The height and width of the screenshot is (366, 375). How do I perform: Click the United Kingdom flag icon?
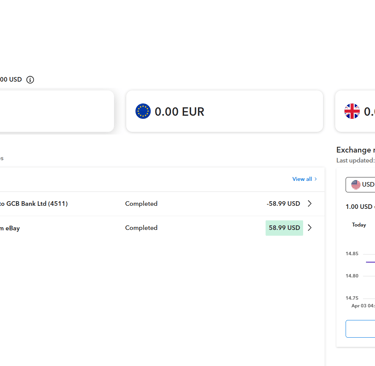coord(352,111)
